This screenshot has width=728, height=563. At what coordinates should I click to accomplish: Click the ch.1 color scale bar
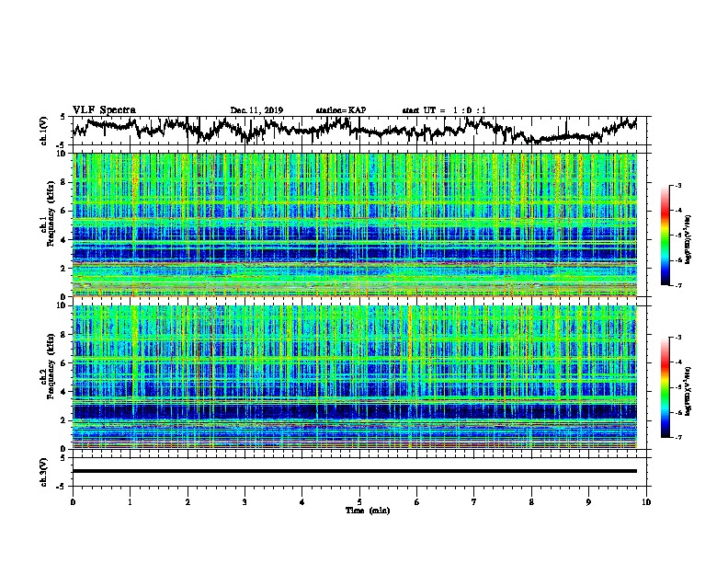click(x=665, y=236)
